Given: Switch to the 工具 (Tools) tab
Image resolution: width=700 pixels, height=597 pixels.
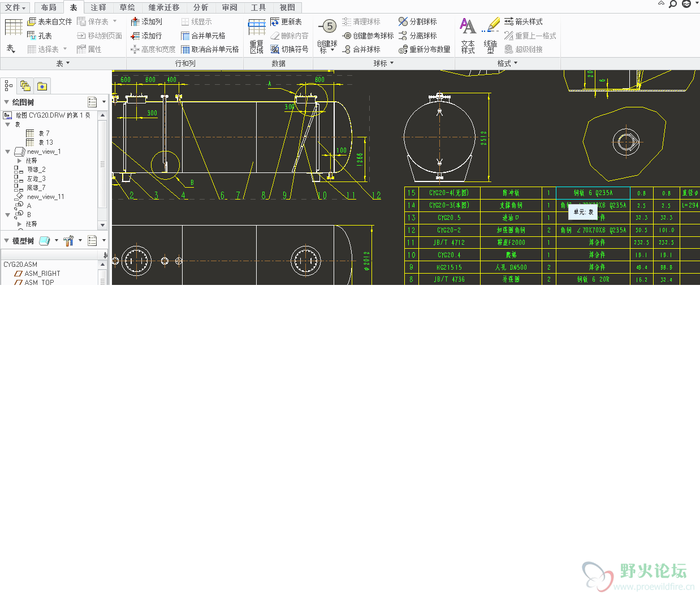Looking at the screenshot, I should (258, 7).
